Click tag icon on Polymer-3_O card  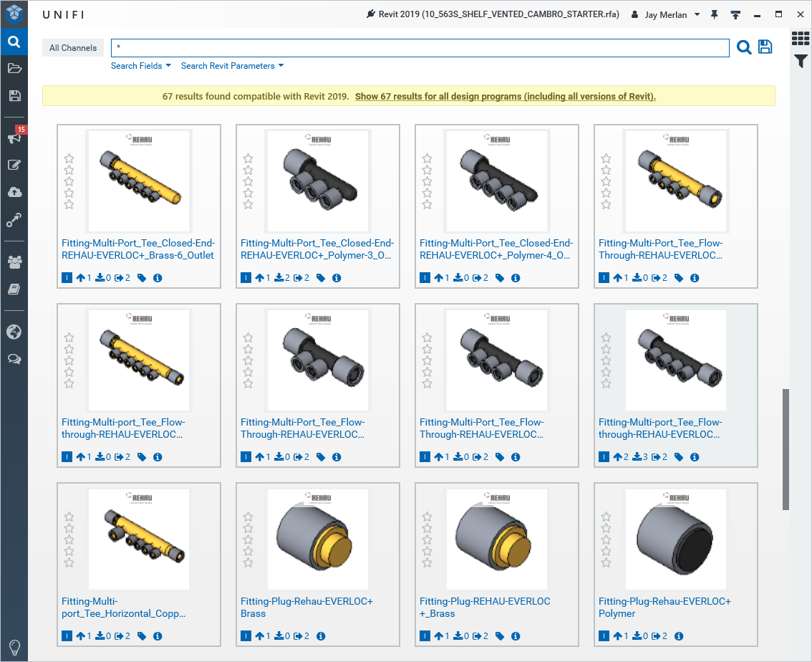coord(321,278)
